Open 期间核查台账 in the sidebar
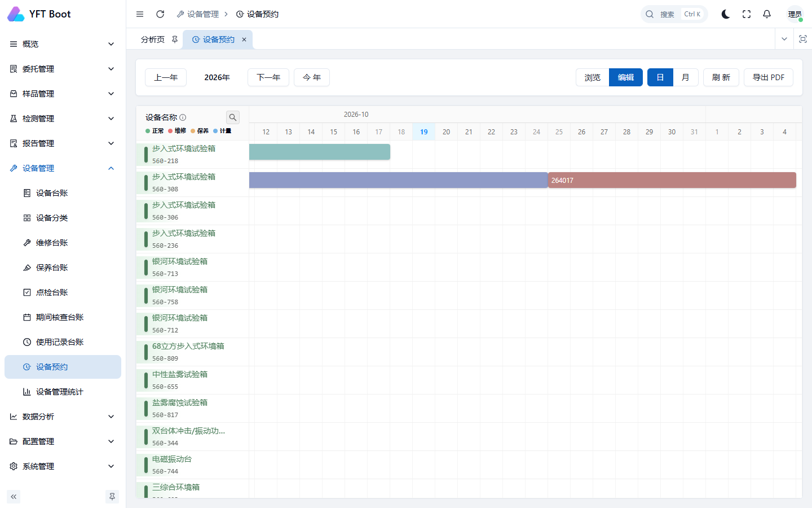The width and height of the screenshot is (812, 508). pos(63,317)
